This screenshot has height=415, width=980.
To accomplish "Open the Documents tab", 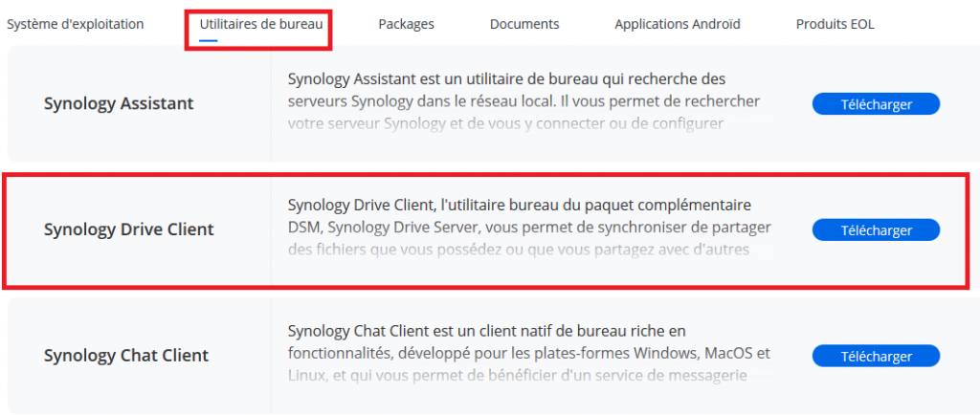I will pyautogui.click(x=524, y=24).
